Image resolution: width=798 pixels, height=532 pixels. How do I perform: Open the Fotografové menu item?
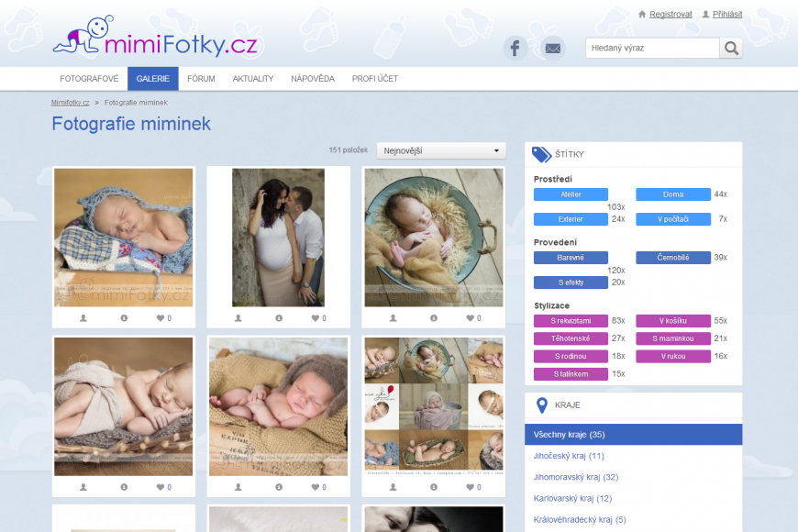(89, 79)
